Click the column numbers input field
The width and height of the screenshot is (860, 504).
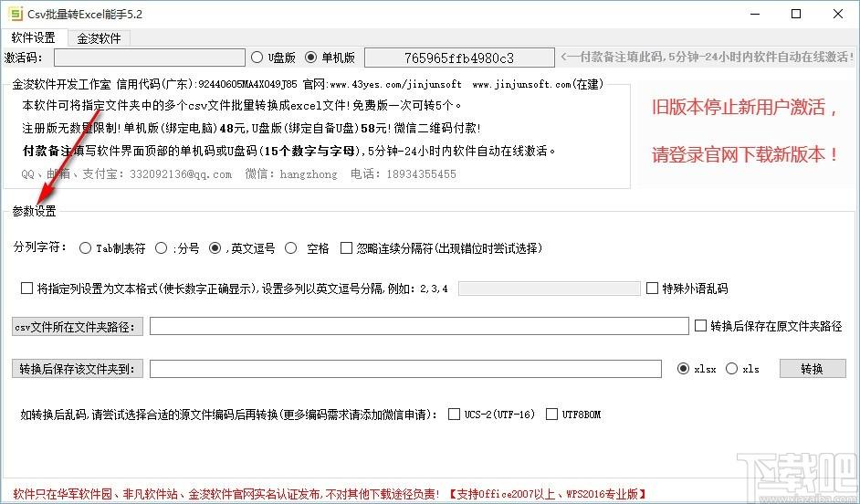(549, 289)
